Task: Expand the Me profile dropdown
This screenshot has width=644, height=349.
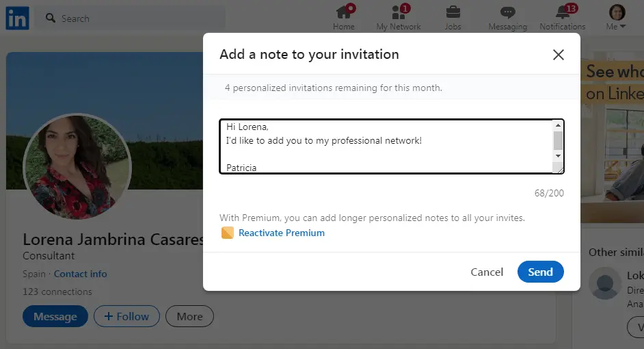Action: (617, 18)
